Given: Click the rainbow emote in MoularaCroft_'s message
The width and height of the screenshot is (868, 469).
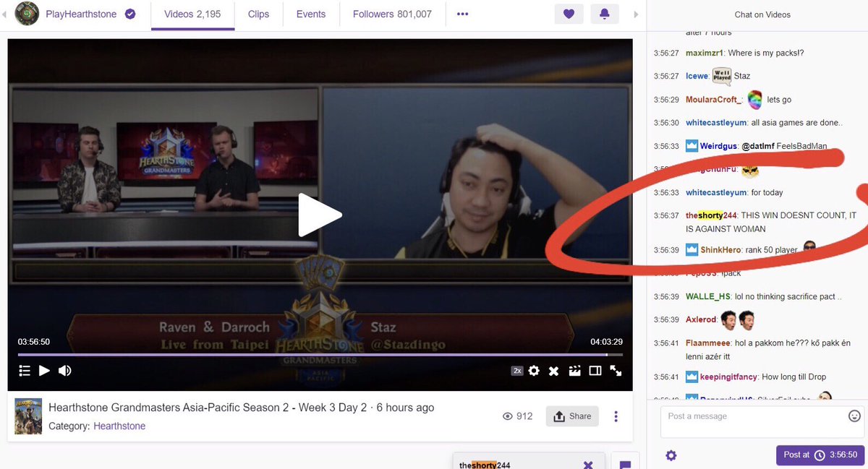Looking at the screenshot, I should tap(755, 99).
